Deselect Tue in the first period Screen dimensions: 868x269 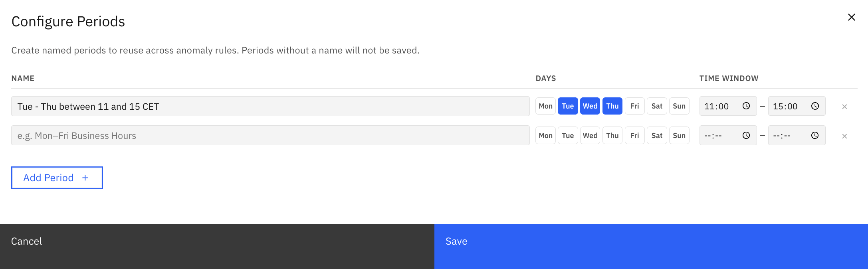[568, 106]
